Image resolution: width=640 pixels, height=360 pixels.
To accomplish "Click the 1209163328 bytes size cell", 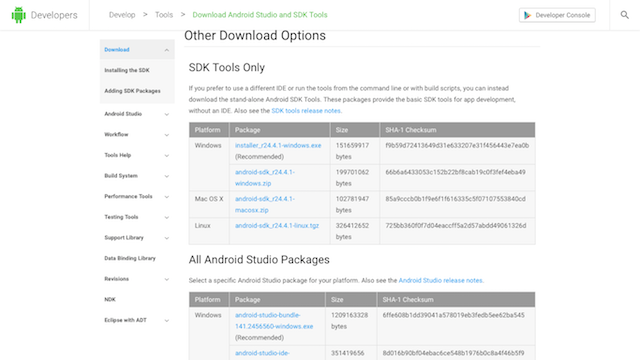I will click(351, 326).
